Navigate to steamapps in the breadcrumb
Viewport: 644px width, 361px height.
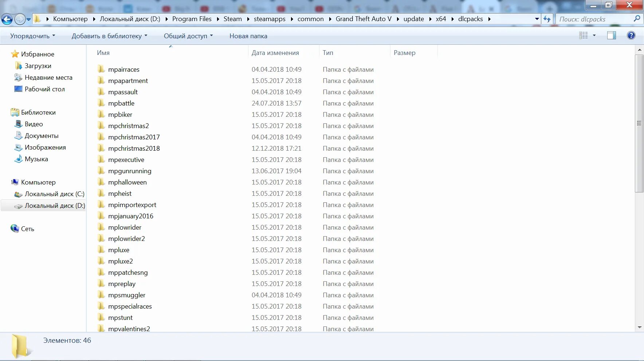pyautogui.click(x=270, y=19)
